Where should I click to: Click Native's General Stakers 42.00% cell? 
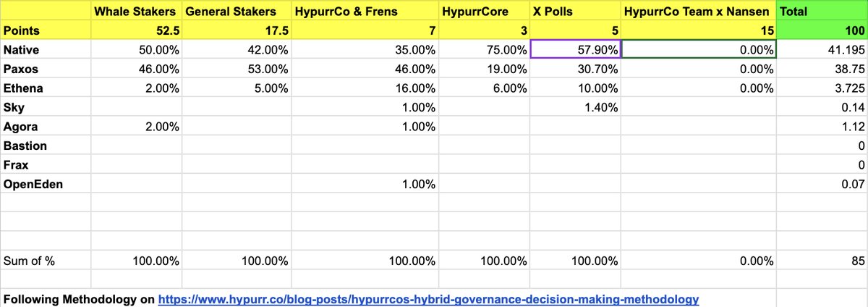click(x=237, y=49)
